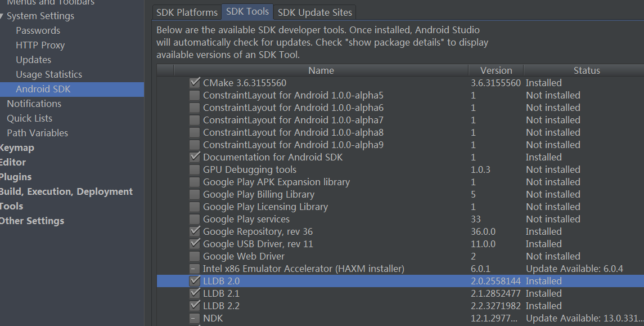Enable ConstraintLayout for Android 1.0.0-alpha5
This screenshot has width=644, height=326.
coord(195,95)
